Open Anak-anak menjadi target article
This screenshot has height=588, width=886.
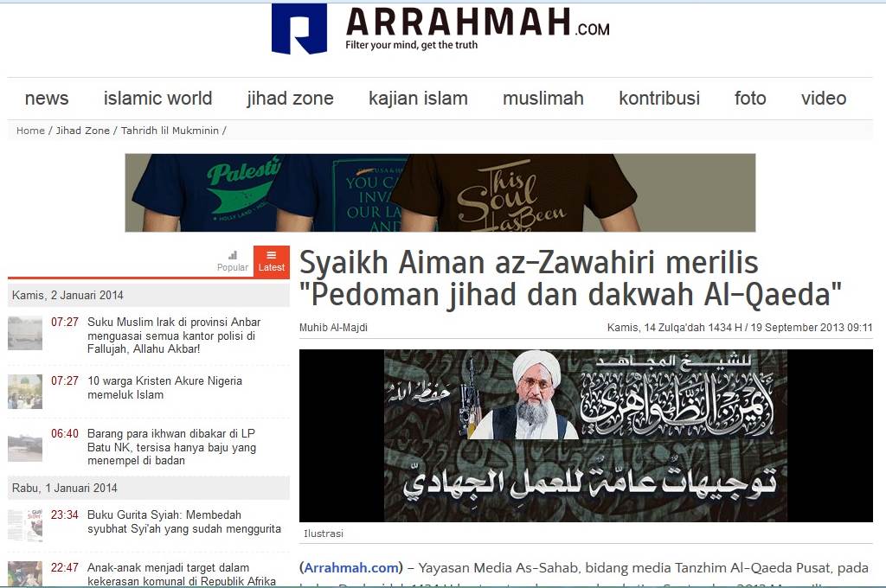(182, 574)
